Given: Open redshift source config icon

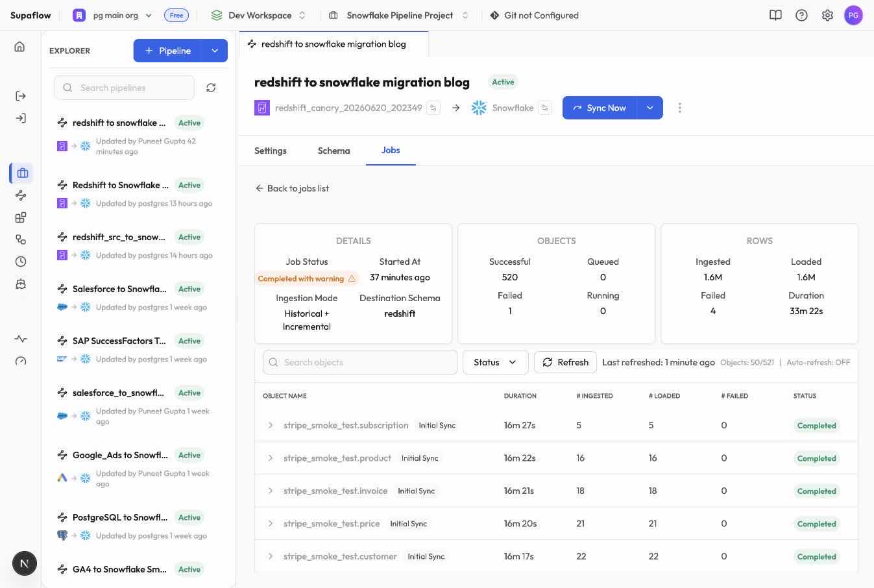Looking at the screenshot, I should click(x=433, y=108).
